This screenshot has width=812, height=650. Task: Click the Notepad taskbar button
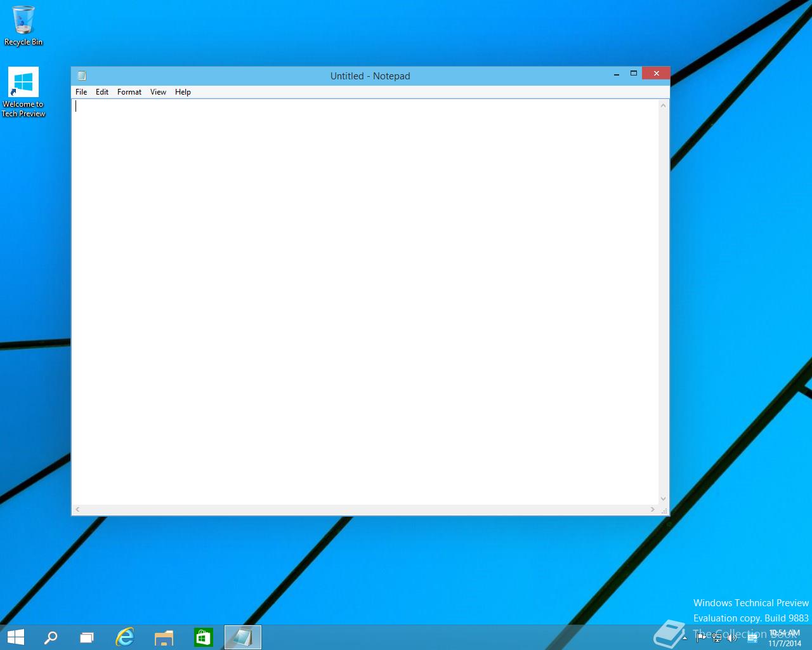[x=243, y=637]
